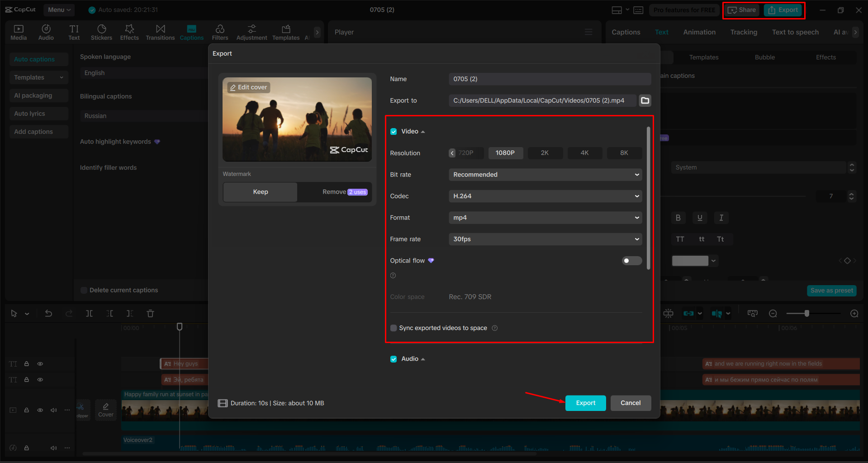
Task: Browse the export destination folder icon
Action: click(x=645, y=100)
